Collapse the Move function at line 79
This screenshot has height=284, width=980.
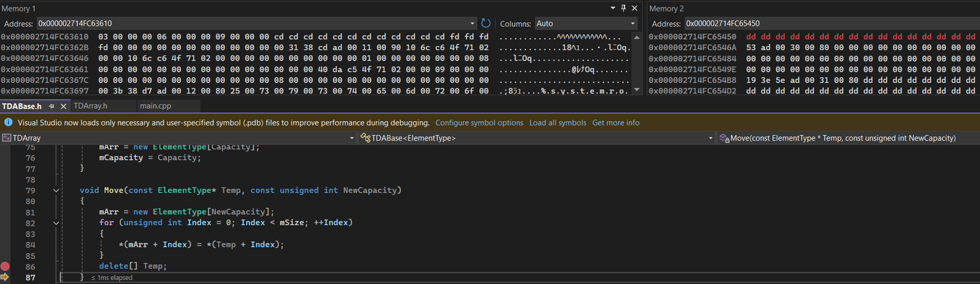56,190
